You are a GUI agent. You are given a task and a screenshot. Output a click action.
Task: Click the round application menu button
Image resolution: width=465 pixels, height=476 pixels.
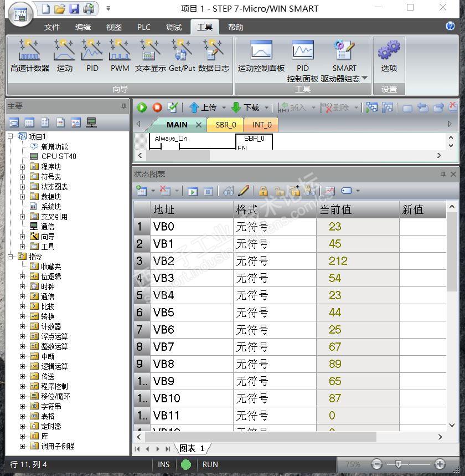tap(20, 14)
